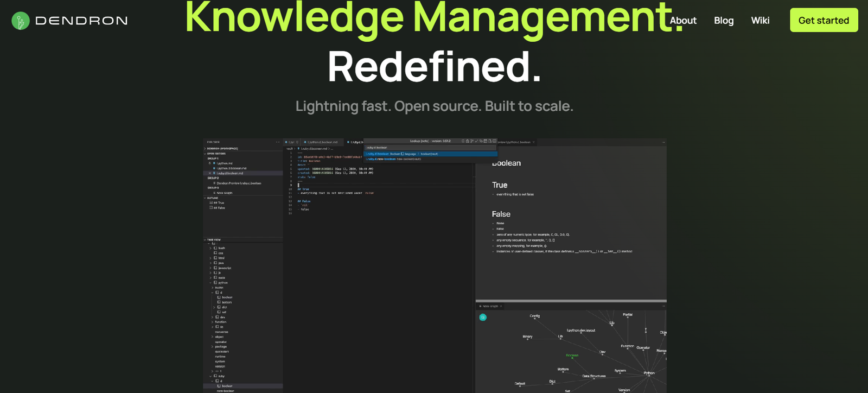Collapse the Tree View section
Image resolution: width=868 pixels, height=393 pixels.
pos(205,239)
